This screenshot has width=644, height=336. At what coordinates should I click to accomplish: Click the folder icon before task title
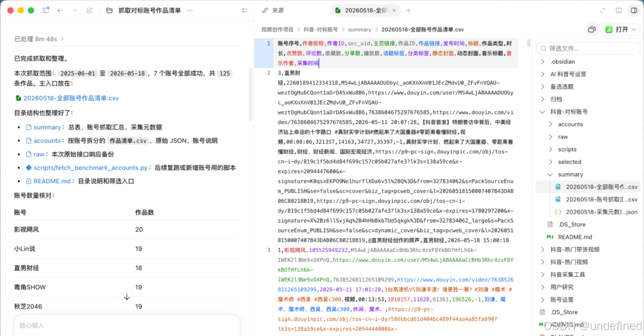coord(109,10)
